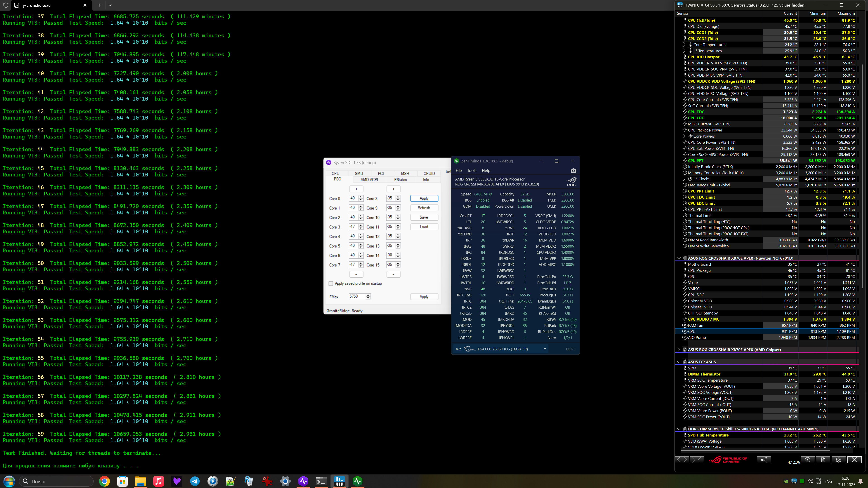868x488 pixels.
Task: Open the ZenTimings File menu
Action: coord(459,170)
